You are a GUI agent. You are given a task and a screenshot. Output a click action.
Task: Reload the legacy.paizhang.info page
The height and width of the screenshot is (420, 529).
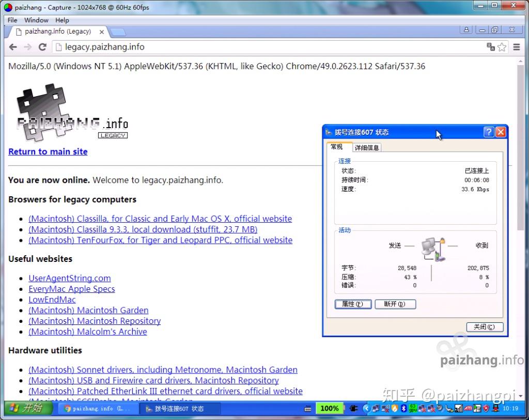pos(42,47)
